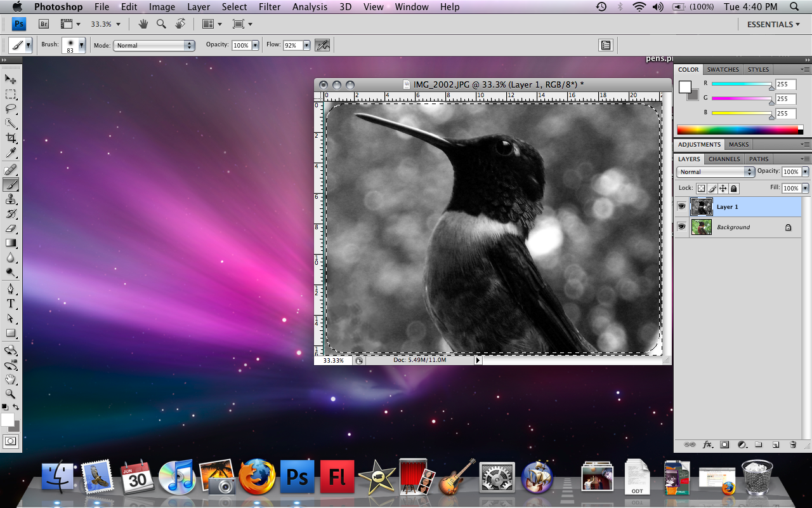
Task: Launch Adobe Bridge from application bar
Action: tap(44, 24)
